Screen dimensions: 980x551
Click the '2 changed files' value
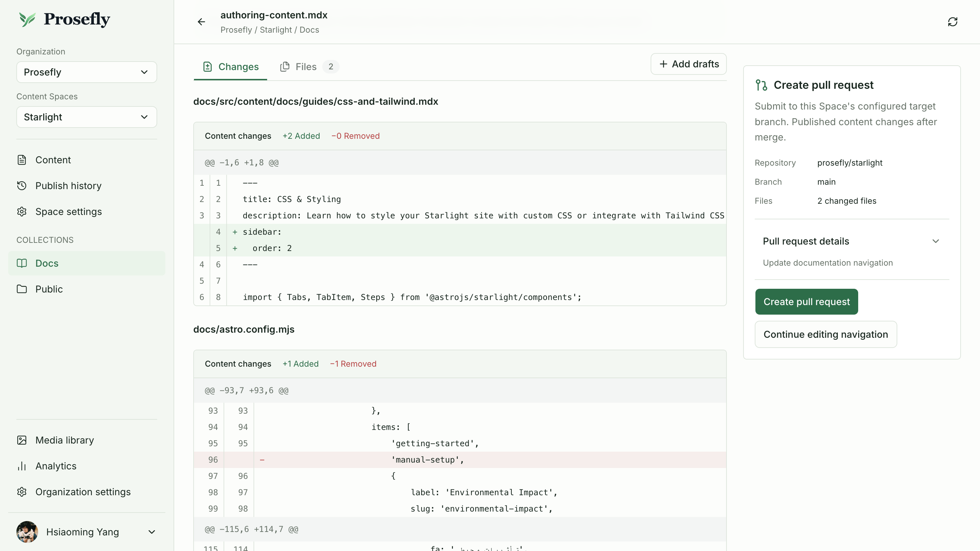tap(847, 201)
